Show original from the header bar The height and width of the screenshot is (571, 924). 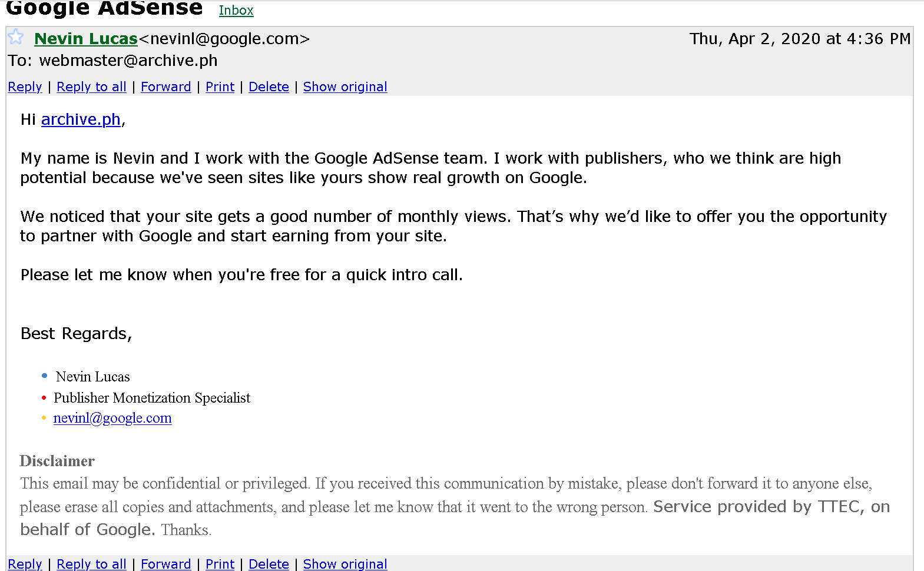(345, 87)
